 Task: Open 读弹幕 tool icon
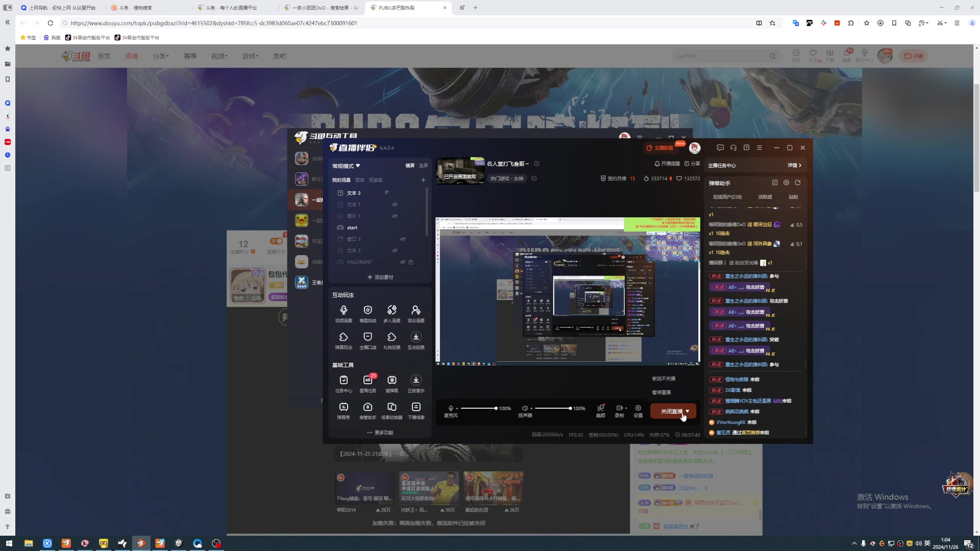391,384
